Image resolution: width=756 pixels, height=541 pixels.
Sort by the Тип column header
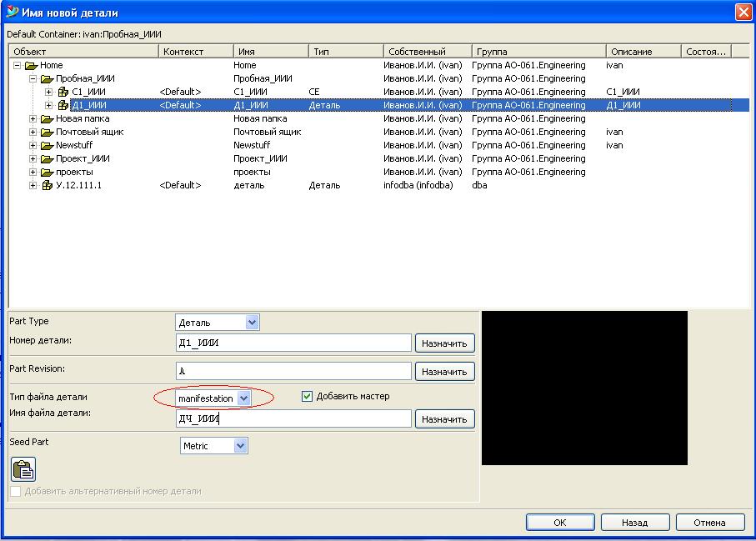click(x=346, y=51)
